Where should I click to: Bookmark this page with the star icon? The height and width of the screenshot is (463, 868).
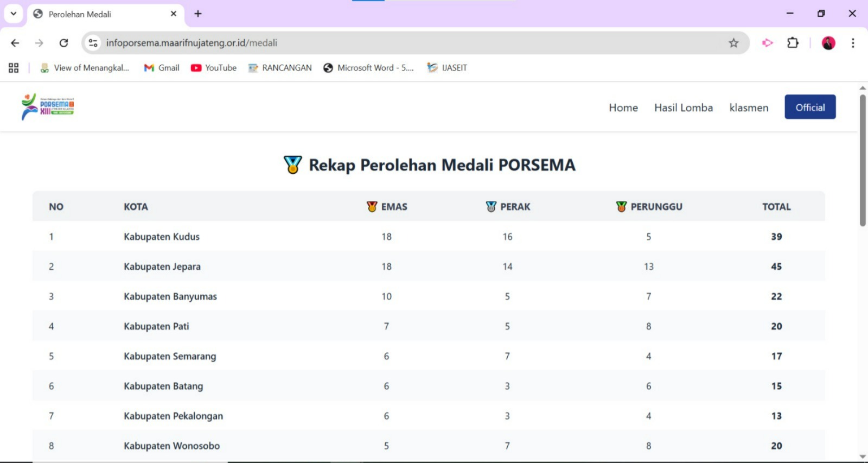pos(733,43)
